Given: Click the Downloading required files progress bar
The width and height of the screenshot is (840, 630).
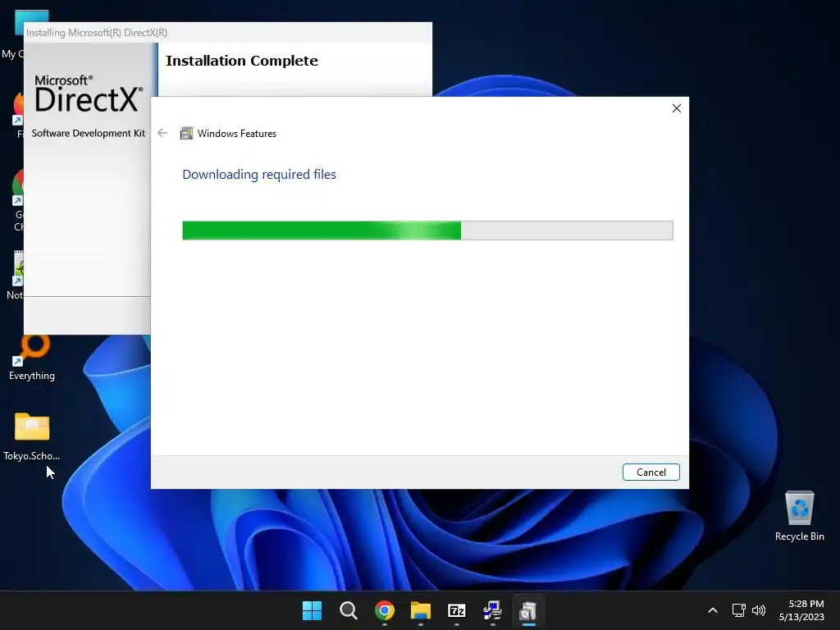Looking at the screenshot, I should tap(427, 231).
